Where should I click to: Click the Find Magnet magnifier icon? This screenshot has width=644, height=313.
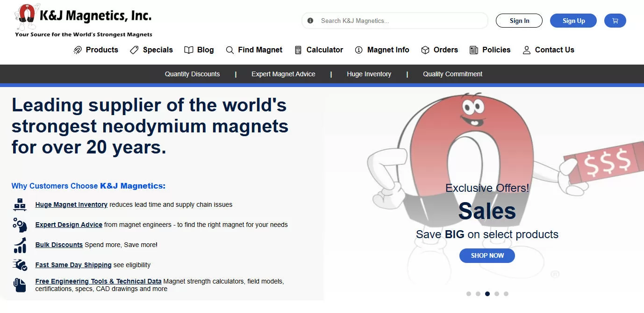click(229, 50)
